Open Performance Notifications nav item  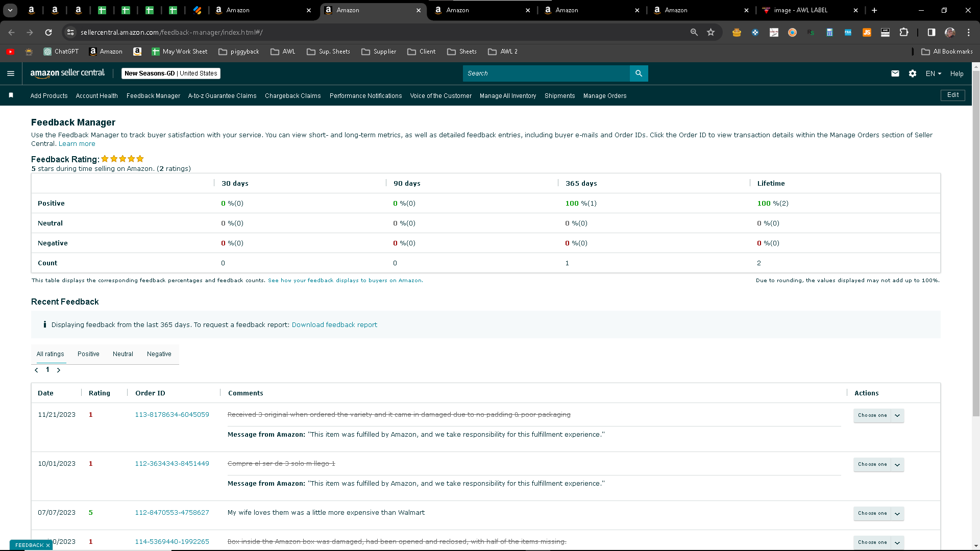pyautogui.click(x=366, y=96)
